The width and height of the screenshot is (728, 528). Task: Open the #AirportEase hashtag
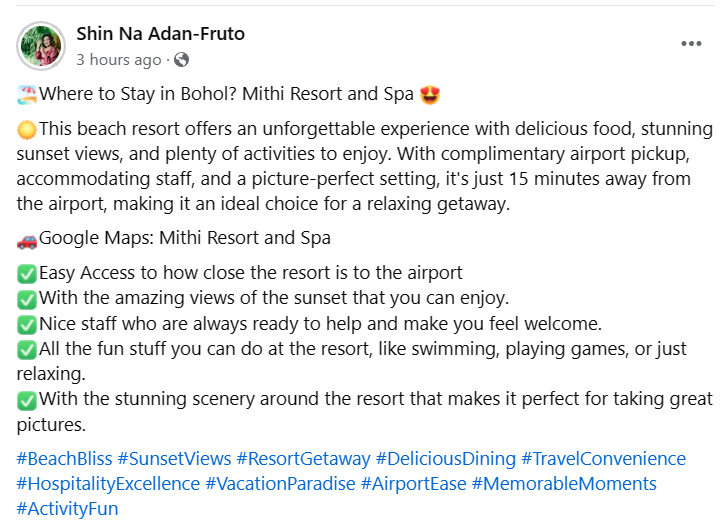tap(413, 484)
